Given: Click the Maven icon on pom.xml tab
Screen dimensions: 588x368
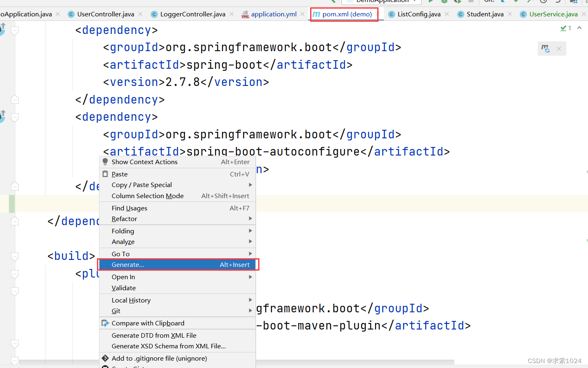Looking at the screenshot, I should 316,14.
